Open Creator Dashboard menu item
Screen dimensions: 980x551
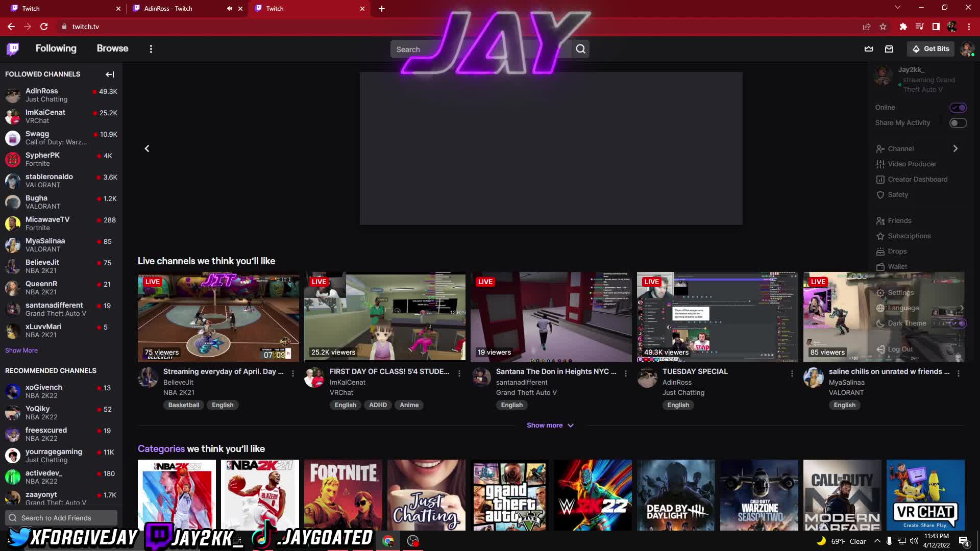[x=912, y=179]
